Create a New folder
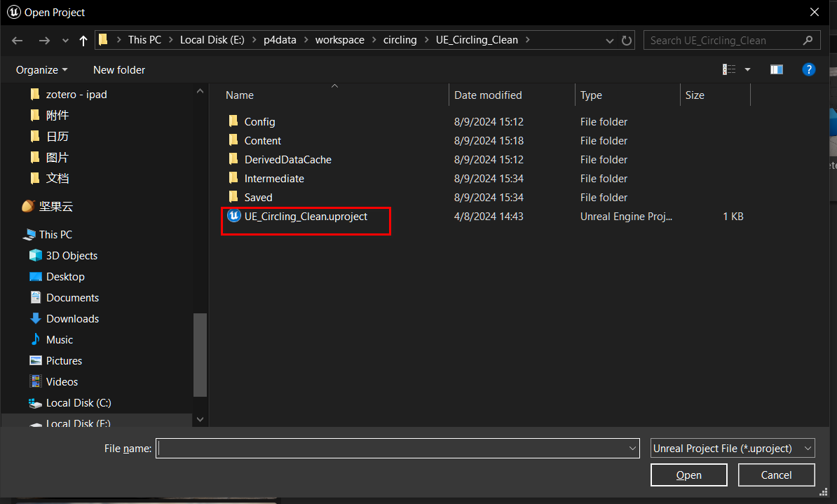This screenshot has width=837, height=504. click(x=119, y=70)
